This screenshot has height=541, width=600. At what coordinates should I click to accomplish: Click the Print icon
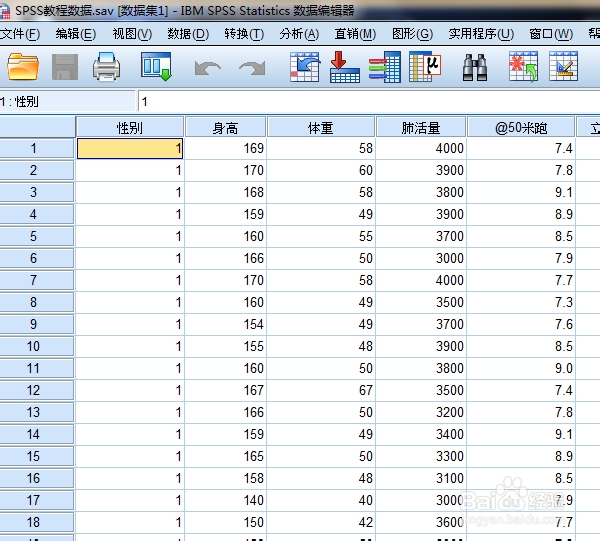pyautogui.click(x=106, y=67)
